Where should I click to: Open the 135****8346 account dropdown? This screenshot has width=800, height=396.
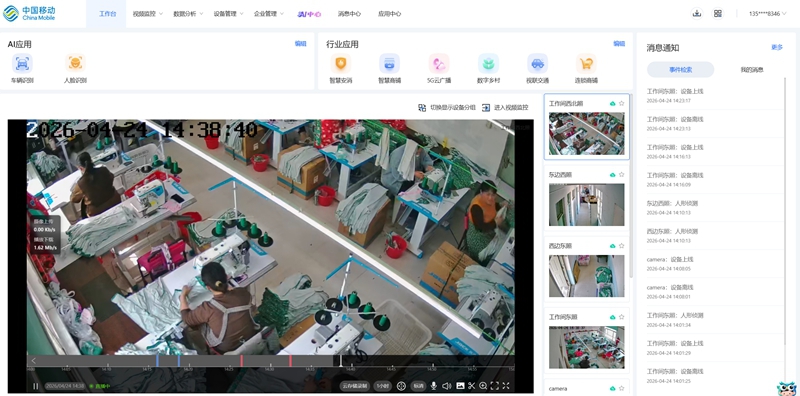(x=768, y=14)
